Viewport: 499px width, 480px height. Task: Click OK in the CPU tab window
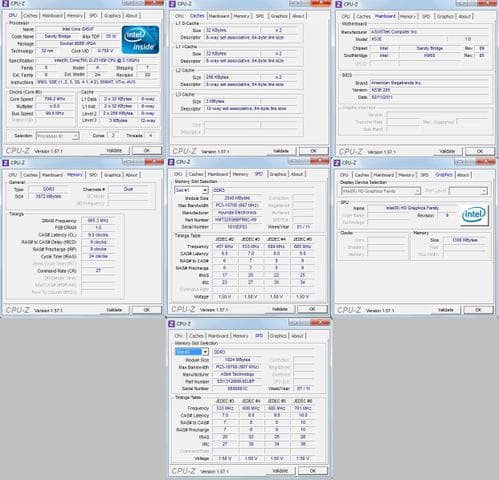pos(147,151)
